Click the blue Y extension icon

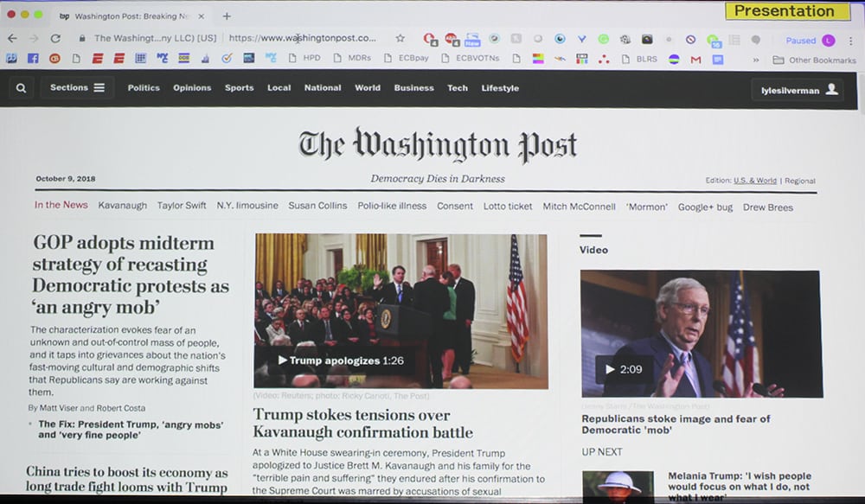pos(582,39)
